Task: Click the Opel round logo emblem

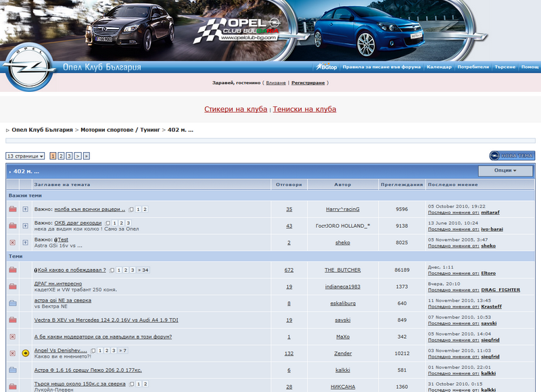Action: [29, 67]
